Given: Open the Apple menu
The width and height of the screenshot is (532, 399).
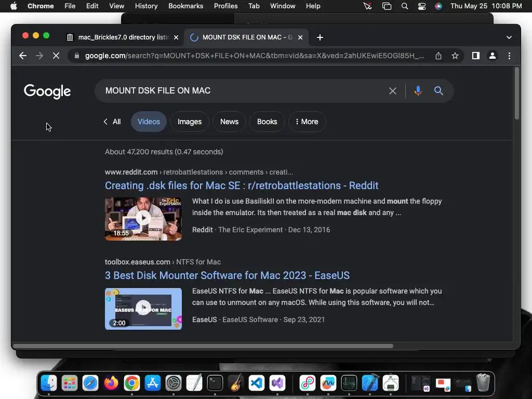Looking at the screenshot, I should (x=14, y=6).
